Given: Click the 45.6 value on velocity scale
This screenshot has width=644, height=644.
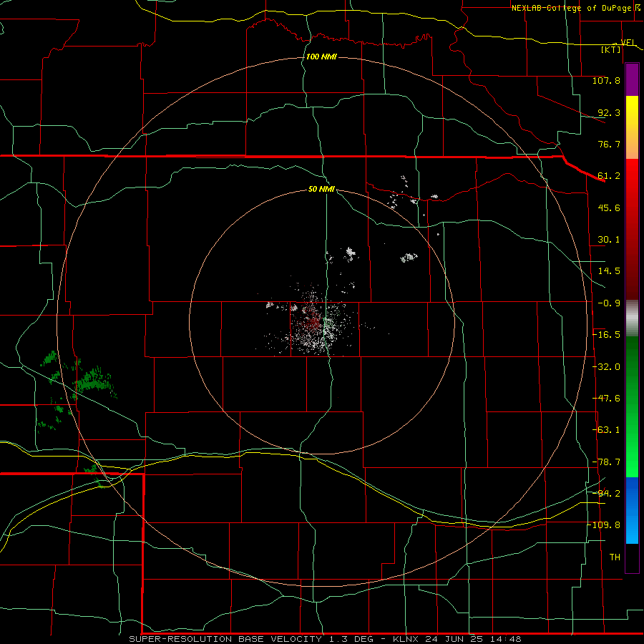Looking at the screenshot, I should 609,208.
